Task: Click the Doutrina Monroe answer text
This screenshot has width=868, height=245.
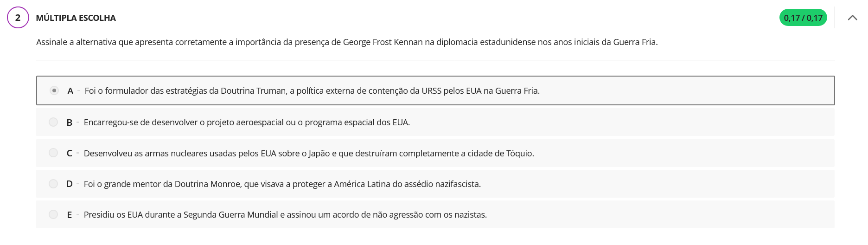Action: (x=282, y=184)
